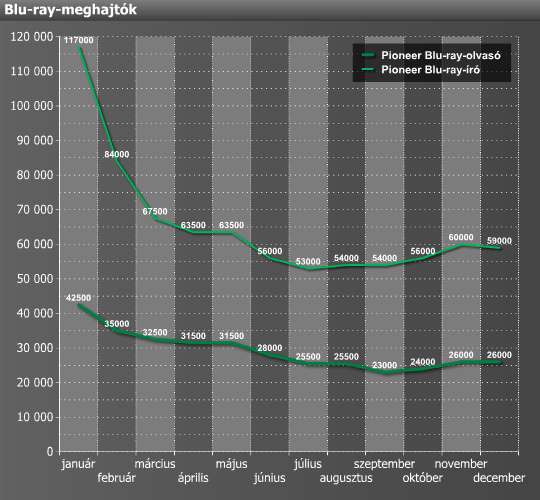Click the 56000 label above június
540x500 pixels.
(270, 251)
